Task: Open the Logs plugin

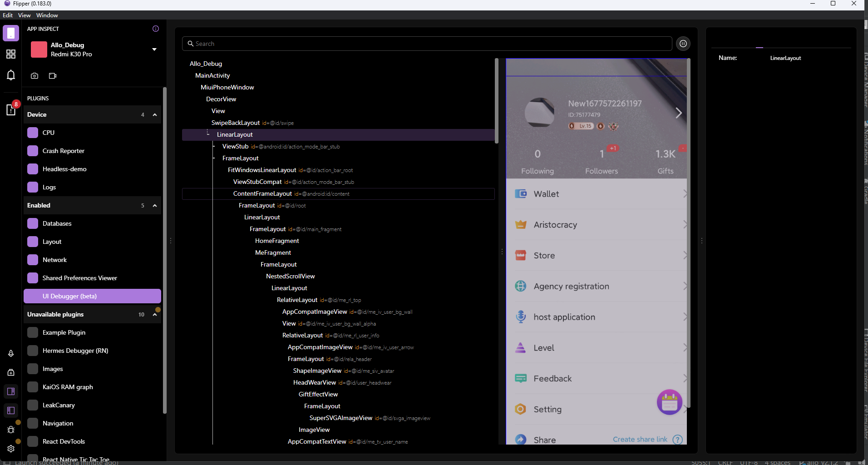Action: coord(92,187)
